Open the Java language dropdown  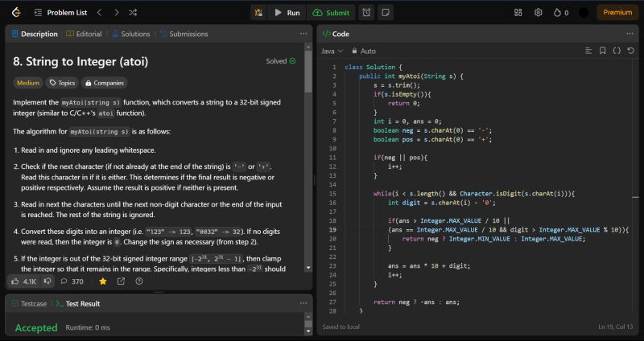tap(332, 51)
